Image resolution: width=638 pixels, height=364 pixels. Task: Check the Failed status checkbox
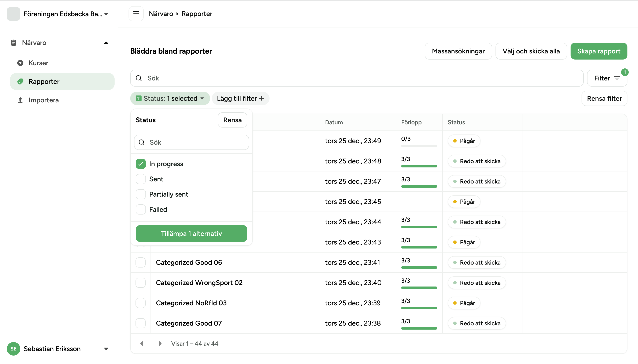pos(141,209)
